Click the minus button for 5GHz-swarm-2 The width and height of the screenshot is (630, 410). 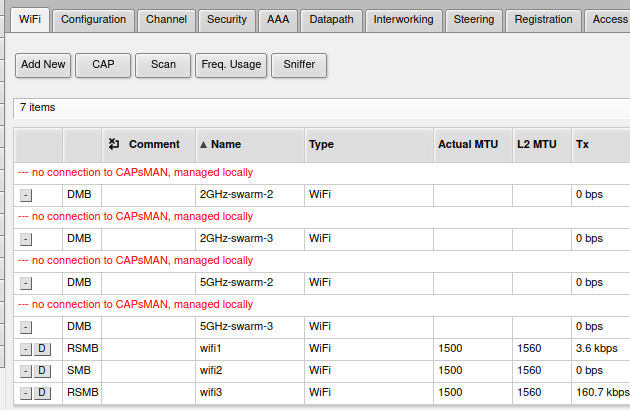(x=26, y=283)
